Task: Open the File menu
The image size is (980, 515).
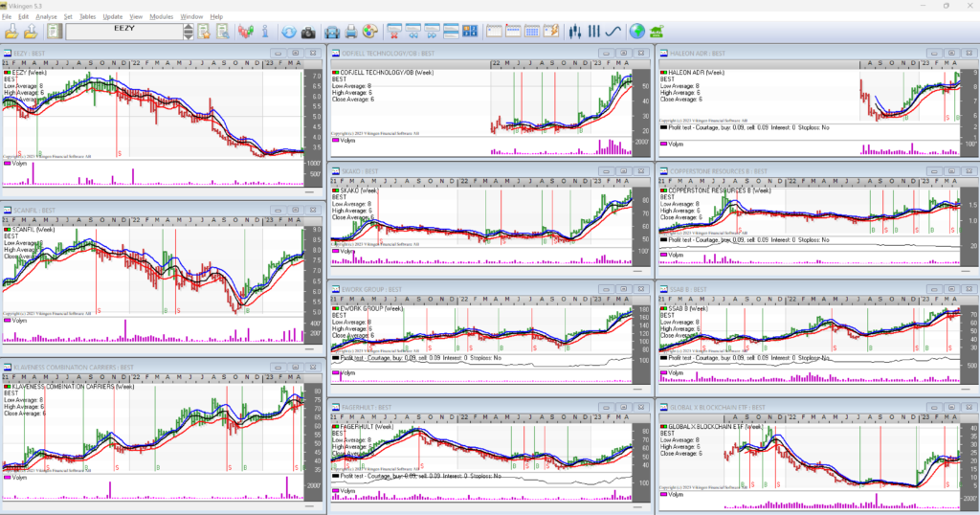Action: 7,17
